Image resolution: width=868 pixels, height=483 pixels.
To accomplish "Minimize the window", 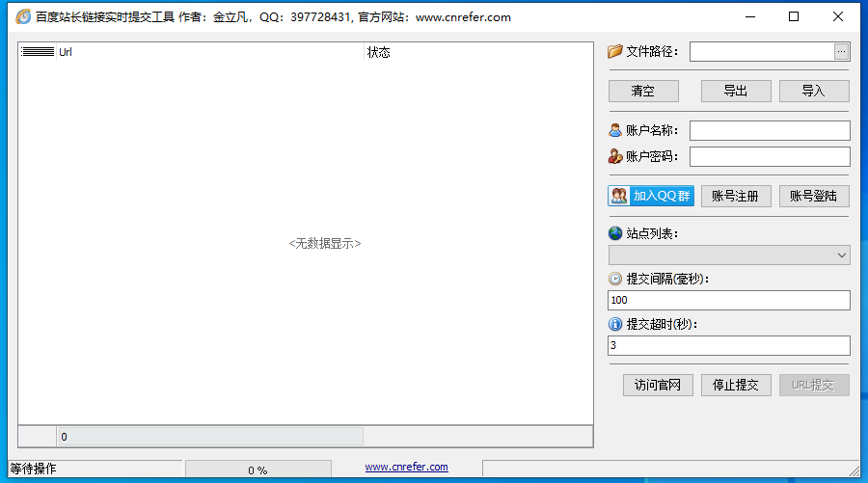I will tap(750, 16).
